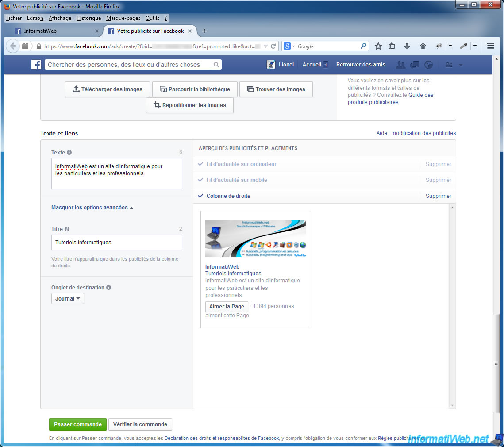Open the dropdown arrow next to the eyedropper

475,46
